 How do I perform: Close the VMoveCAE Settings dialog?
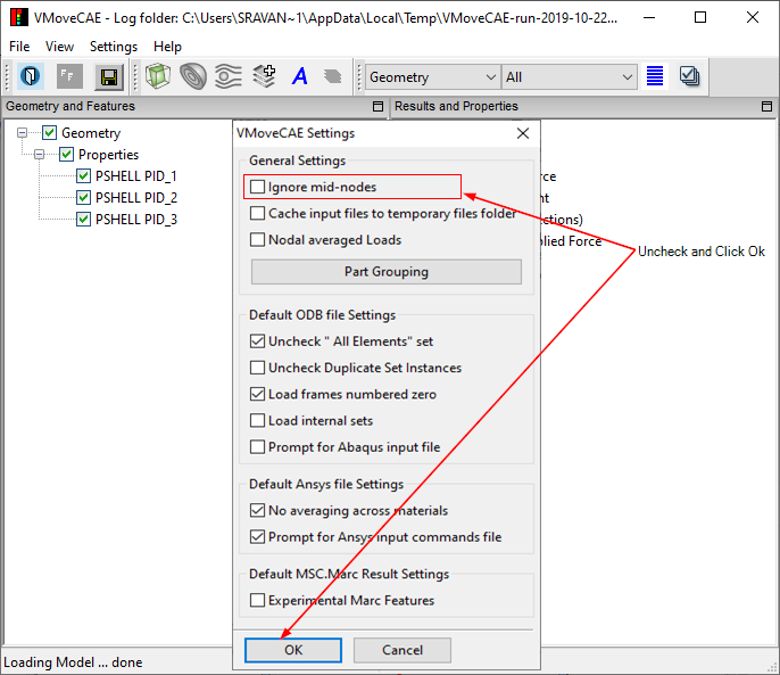click(x=523, y=133)
